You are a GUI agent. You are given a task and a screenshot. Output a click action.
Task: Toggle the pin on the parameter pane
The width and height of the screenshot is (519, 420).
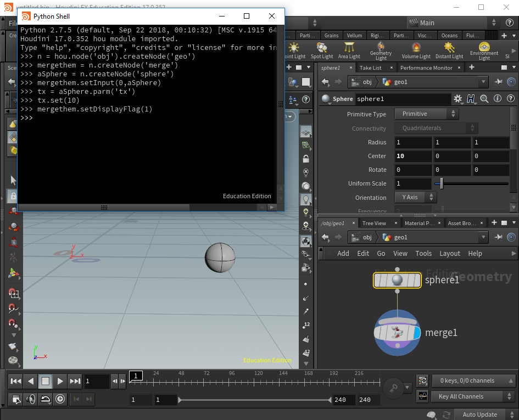(498, 82)
